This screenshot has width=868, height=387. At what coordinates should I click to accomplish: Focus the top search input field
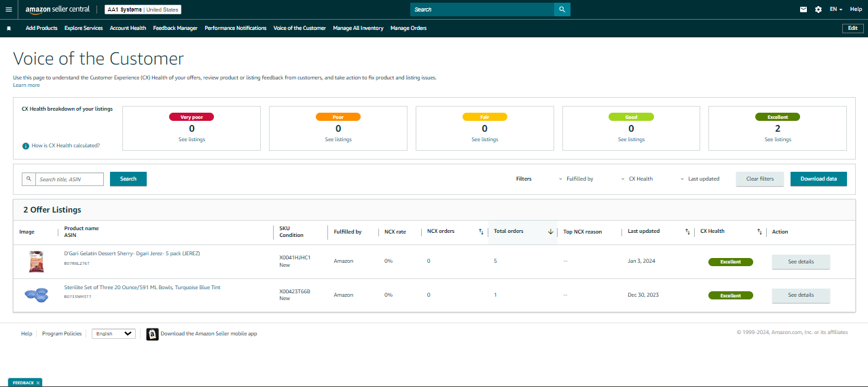pyautogui.click(x=482, y=10)
